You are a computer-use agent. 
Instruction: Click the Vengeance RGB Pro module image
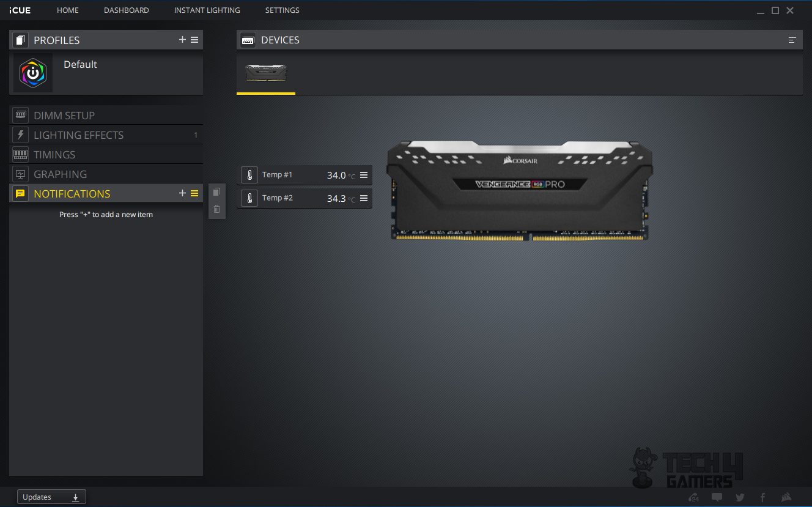520,190
